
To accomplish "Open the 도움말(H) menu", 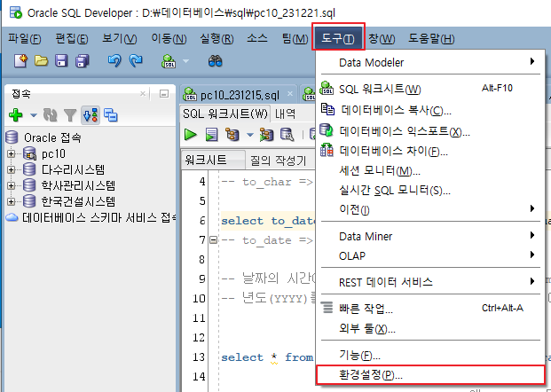I will coord(431,38).
